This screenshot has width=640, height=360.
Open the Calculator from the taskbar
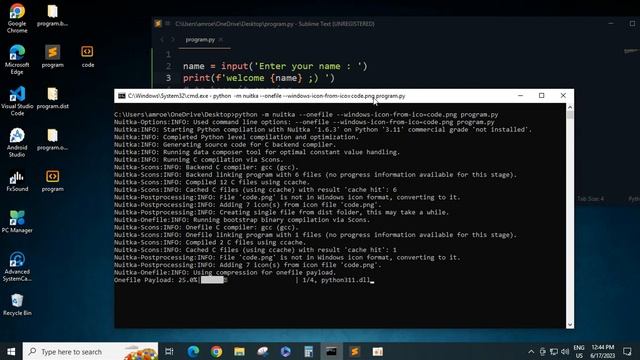pyautogui.click(x=309, y=351)
